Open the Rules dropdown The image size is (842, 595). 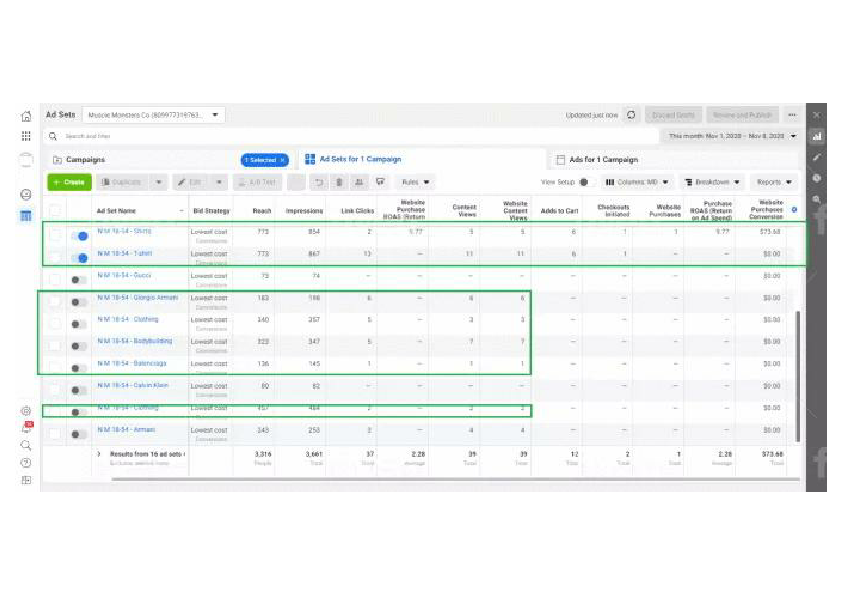click(x=416, y=182)
